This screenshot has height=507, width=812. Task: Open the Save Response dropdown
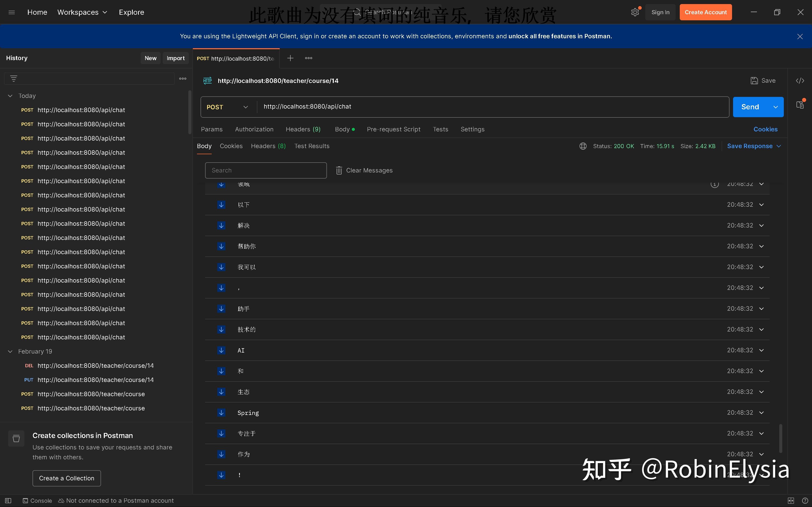coord(778,146)
